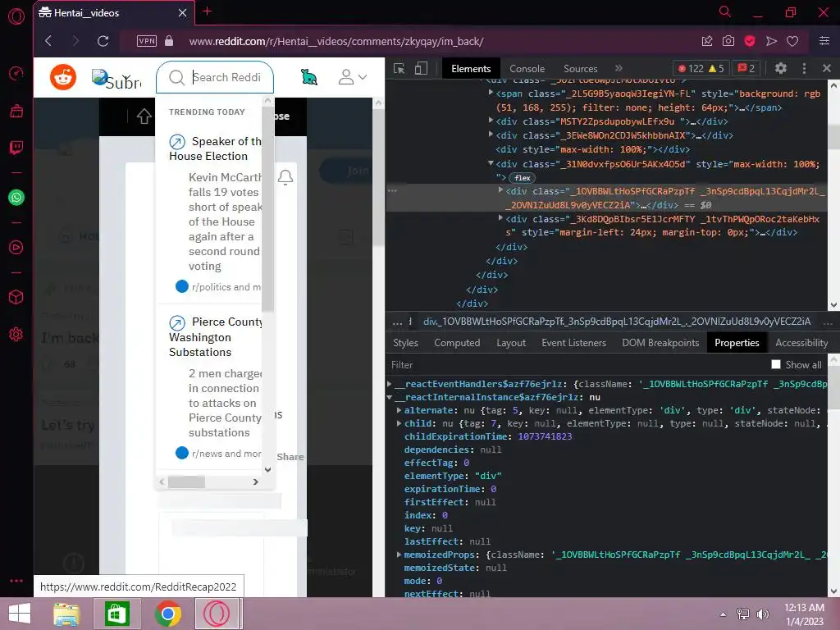
Task: Switch to the Elements tab
Action: coord(471,69)
